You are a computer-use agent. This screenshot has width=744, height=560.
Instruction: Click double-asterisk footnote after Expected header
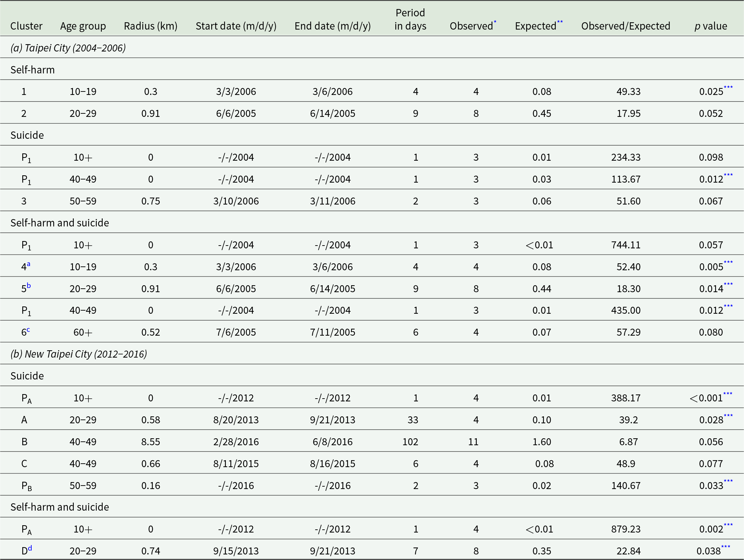[560, 22]
